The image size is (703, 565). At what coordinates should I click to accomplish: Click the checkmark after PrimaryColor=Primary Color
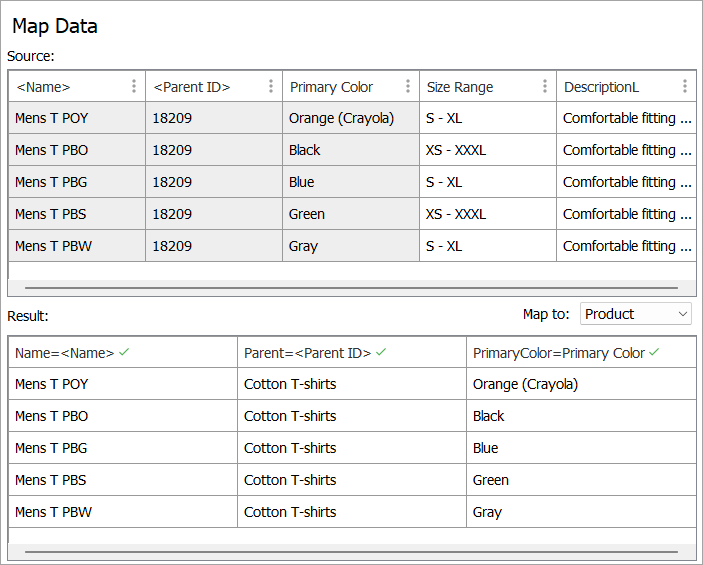654,352
